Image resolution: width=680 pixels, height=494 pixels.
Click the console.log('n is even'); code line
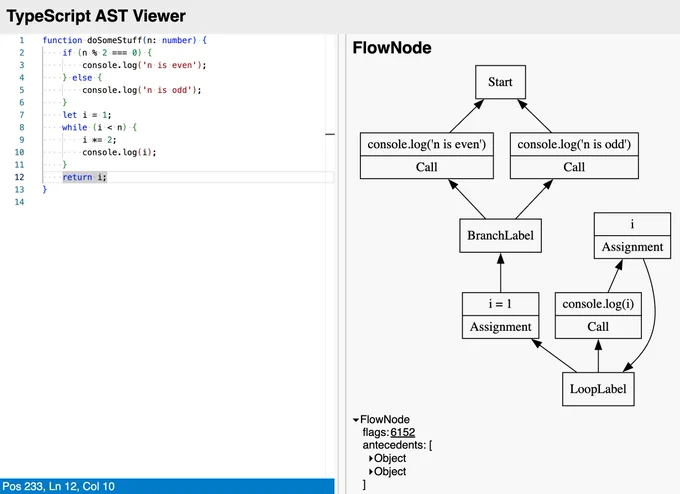coord(144,65)
